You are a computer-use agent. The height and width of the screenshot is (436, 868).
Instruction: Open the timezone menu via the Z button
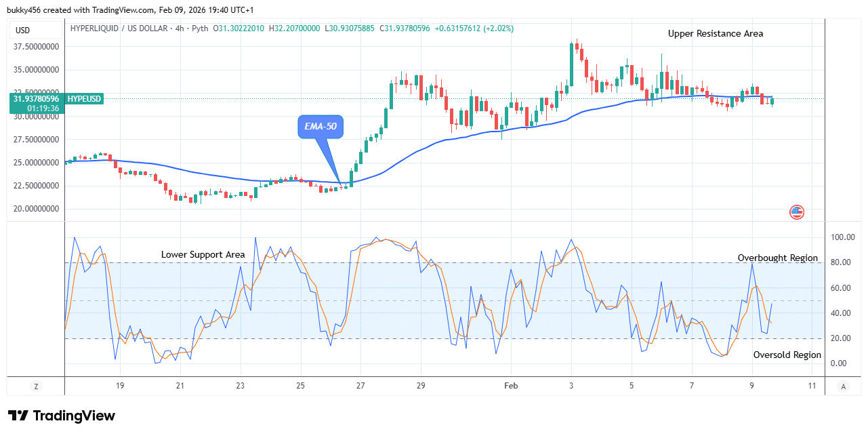[x=35, y=386]
